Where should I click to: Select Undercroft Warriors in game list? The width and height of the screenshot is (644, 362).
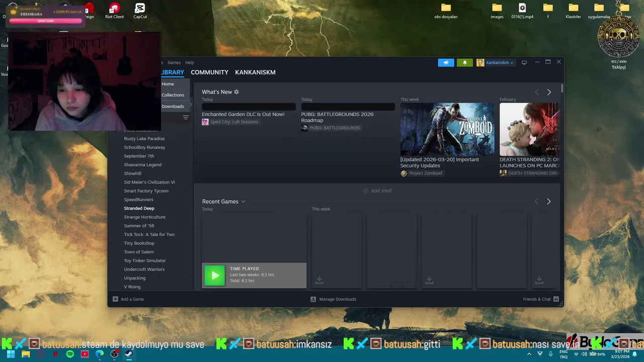click(144, 269)
